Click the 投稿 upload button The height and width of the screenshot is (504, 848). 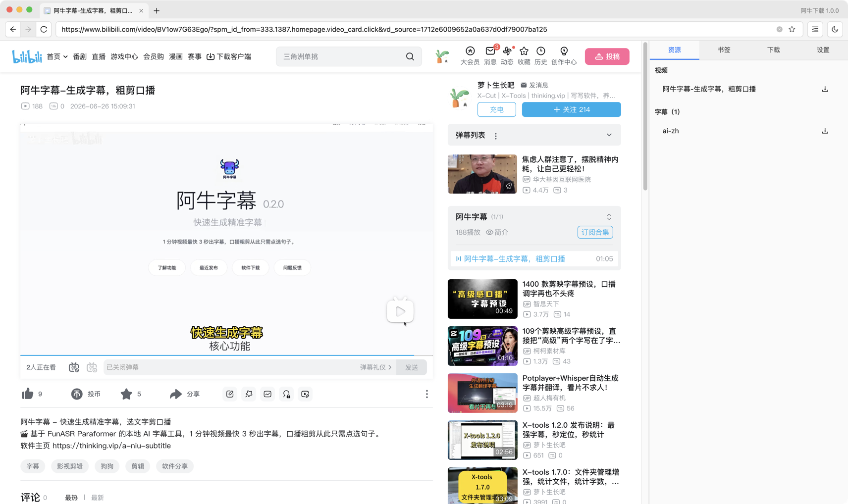(x=607, y=56)
